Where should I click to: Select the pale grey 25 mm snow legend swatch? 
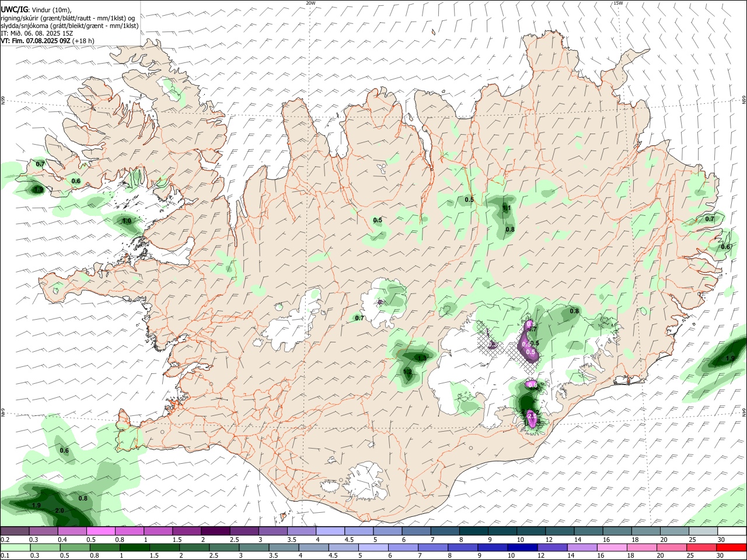702,531
